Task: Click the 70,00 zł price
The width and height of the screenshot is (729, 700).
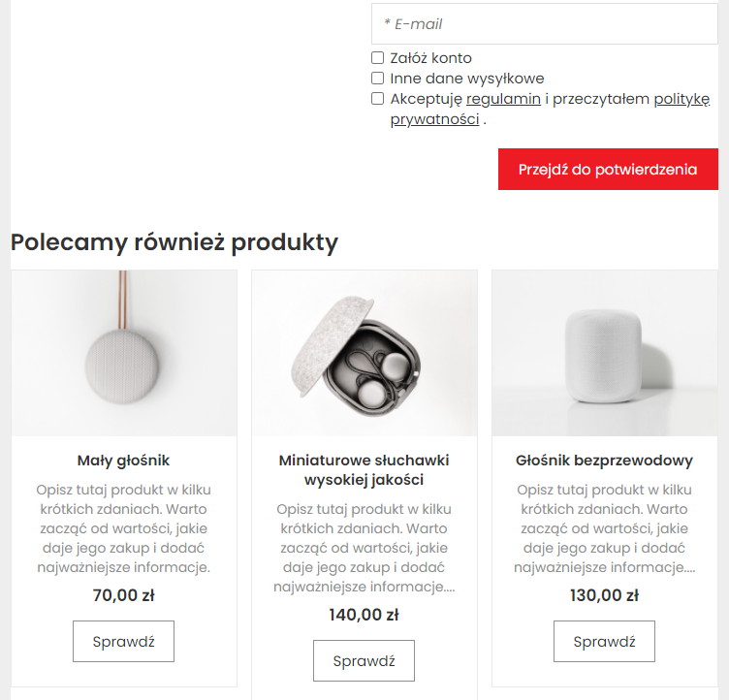Action: pos(124,595)
